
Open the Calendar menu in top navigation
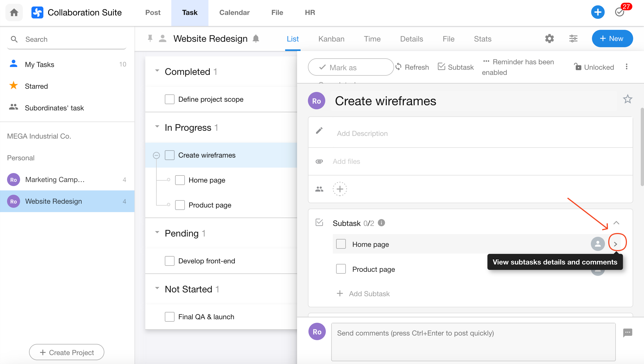[x=234, y=12]
